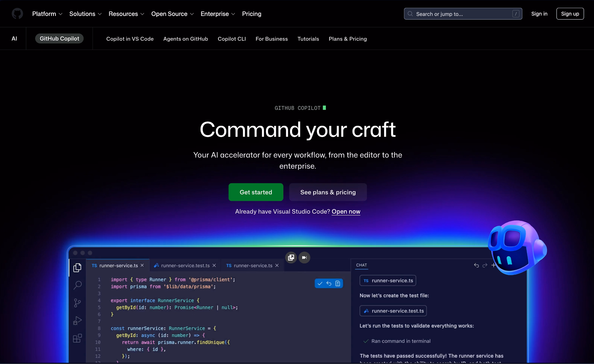594x364 pixels.
Task: Close the runner-service.test.ts tab
Action: (x=214, y=265)
